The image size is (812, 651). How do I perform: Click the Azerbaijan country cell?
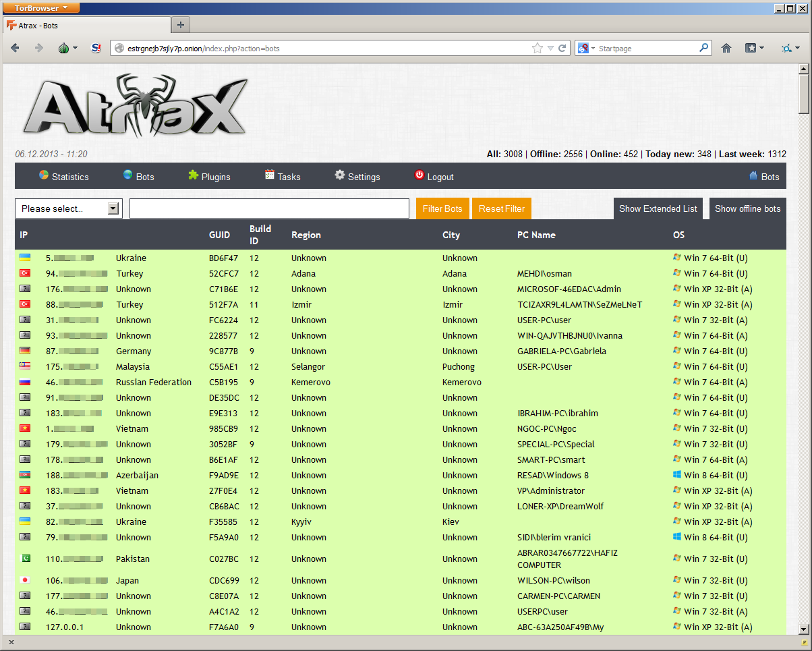137,475
